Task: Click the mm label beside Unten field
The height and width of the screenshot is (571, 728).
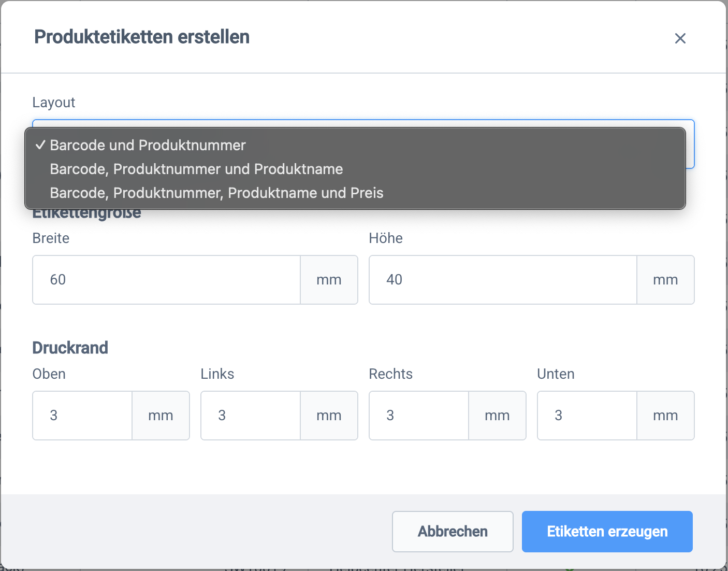Action: pyautogui.click(x=665, y=415)
